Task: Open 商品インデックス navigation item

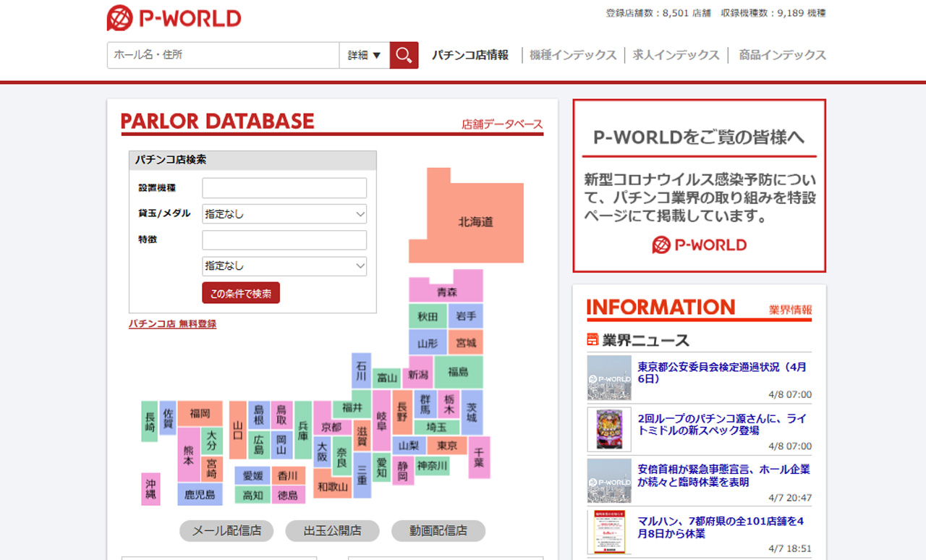Action: click(782, 55)
